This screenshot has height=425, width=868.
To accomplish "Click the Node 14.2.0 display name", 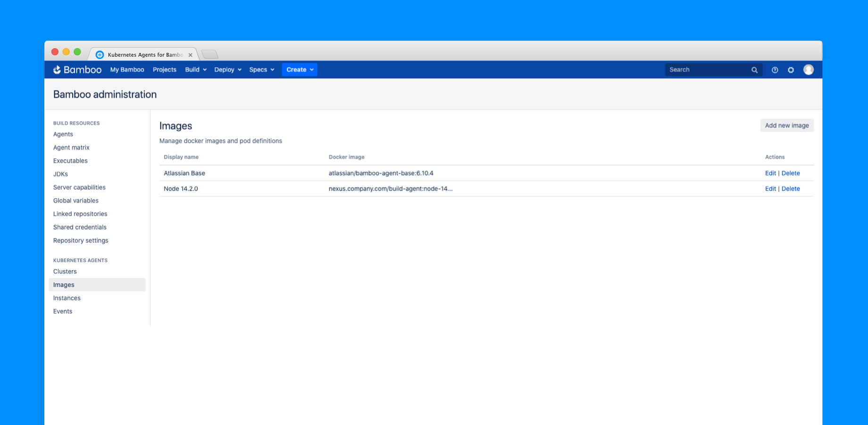I will pos(181,189).
